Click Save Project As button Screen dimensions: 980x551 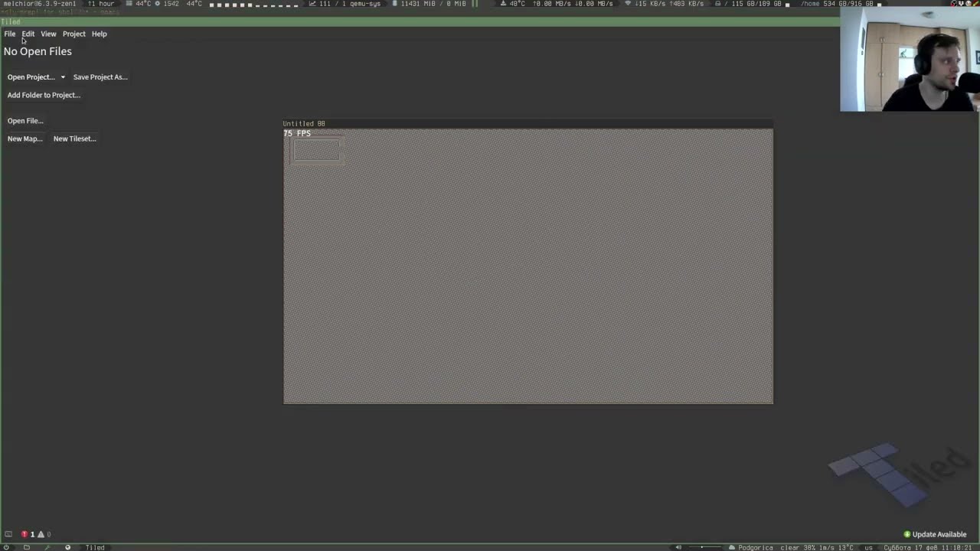[100, 77]
